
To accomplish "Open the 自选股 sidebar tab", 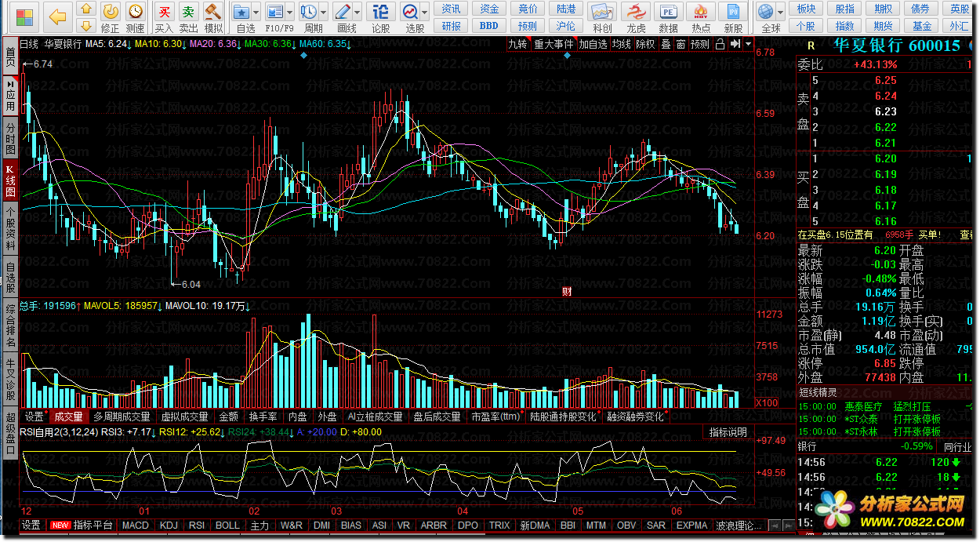I will (x=10, y=277).
